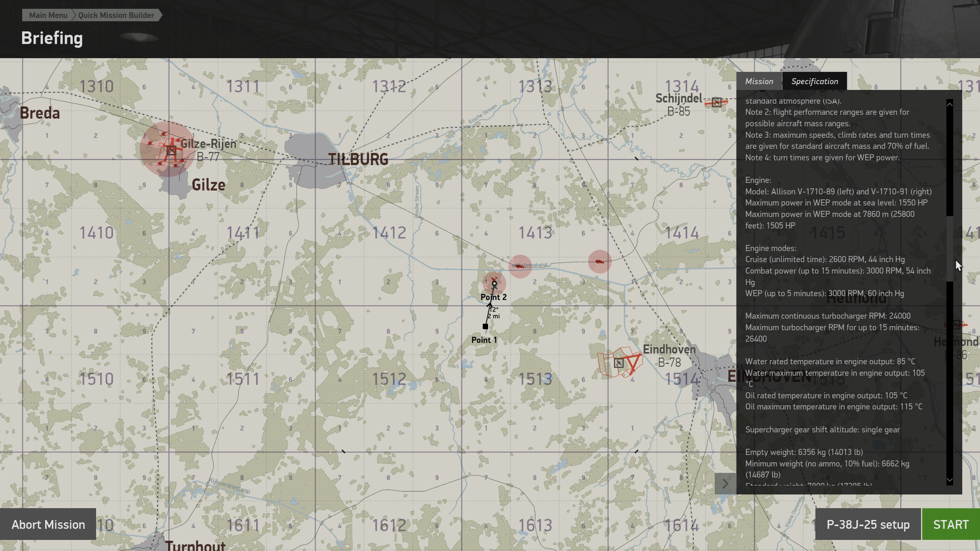Screen dimensions: 980x551
Task: Click the scrollbar down arrow in Specification panel
Action: (950, 480)
